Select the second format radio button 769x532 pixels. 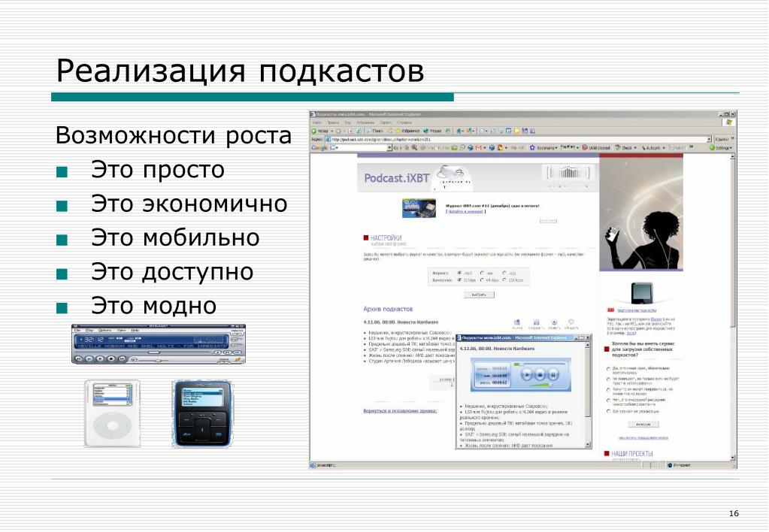pyautogui.click(x=482, y=273)
